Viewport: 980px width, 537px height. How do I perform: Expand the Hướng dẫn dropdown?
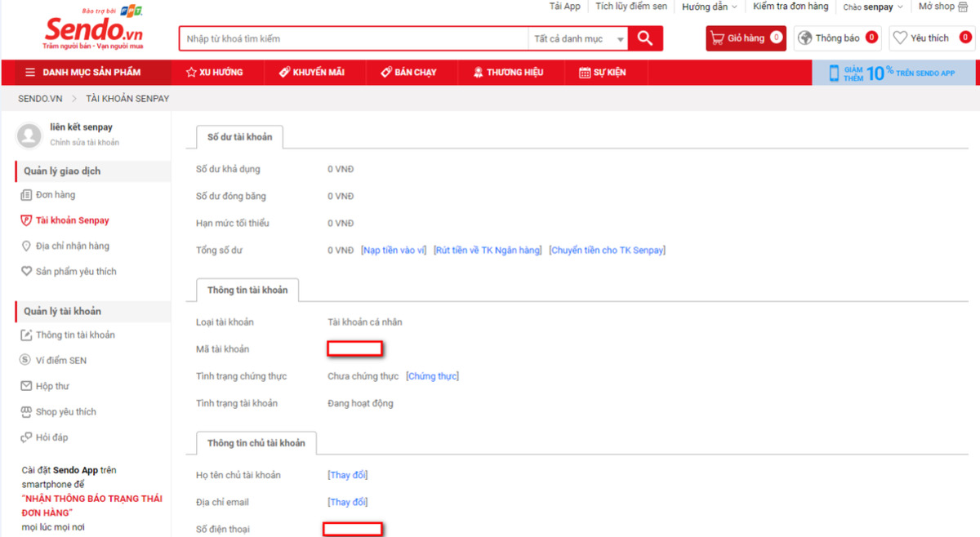(x=709, y=7)
